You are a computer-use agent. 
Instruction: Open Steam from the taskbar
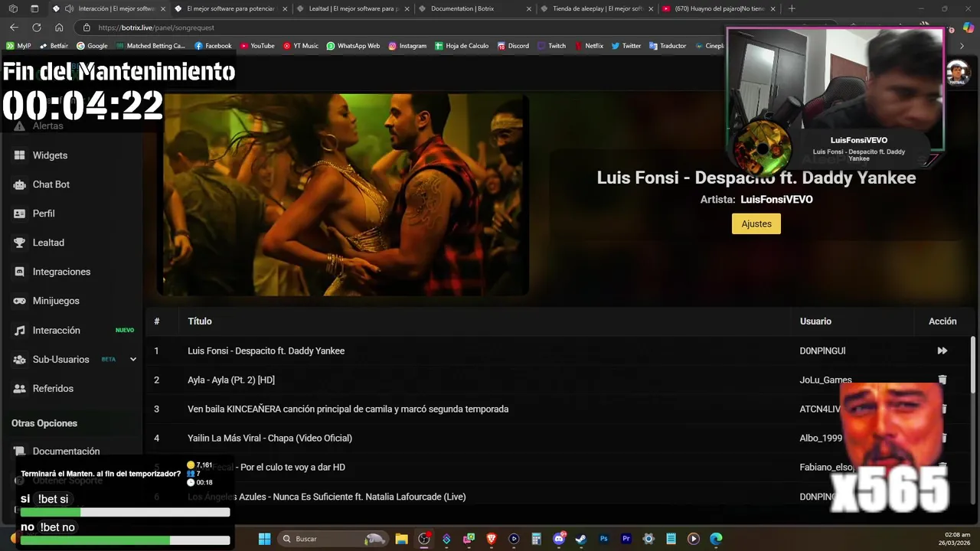(581, 539)
